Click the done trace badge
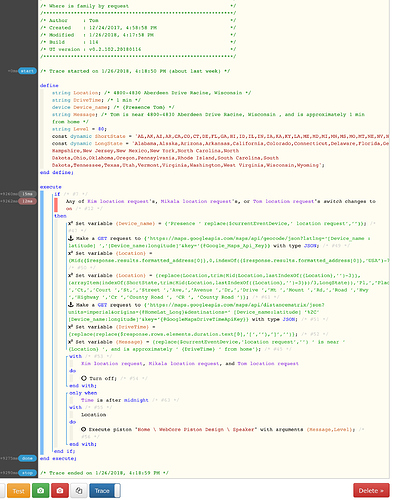 pos(27,458)
